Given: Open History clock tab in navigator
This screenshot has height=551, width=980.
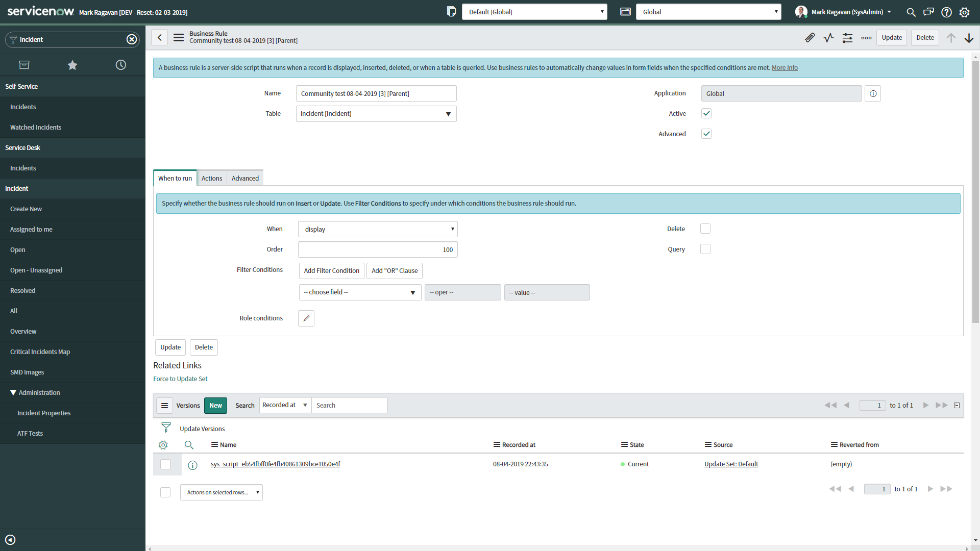Looking at the screenshot, I should coord(121,65).
